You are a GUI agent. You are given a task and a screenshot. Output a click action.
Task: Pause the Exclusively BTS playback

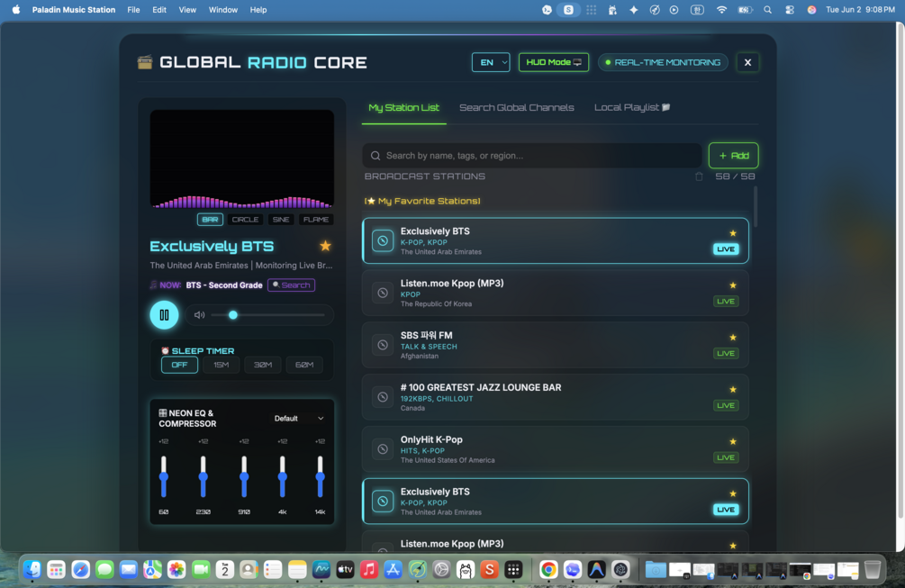tap(164, 315)
